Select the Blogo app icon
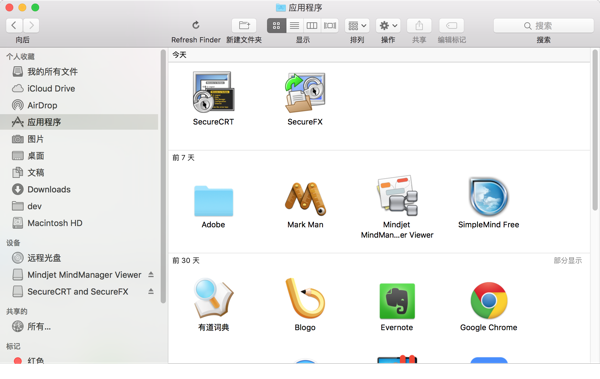600x379 pixels. [305, 298]
